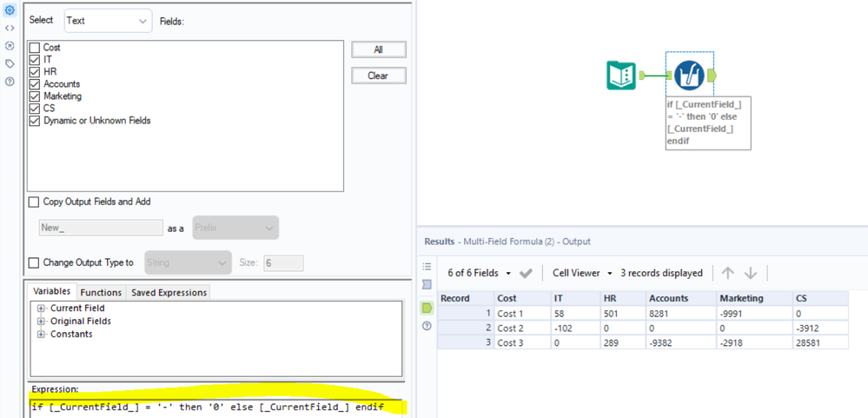Uncheck the IT field checkbox
The height and width of the screenshot is (418, 868).
tap(35, 60)
